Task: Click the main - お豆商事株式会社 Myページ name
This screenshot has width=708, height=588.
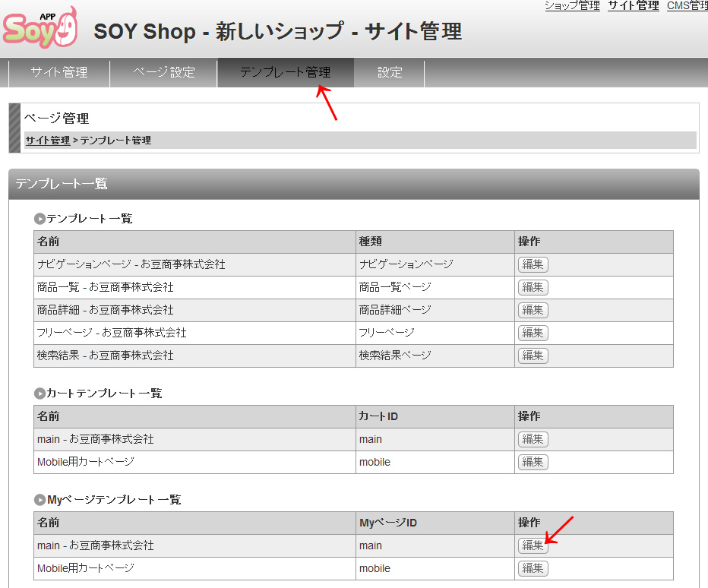Action: pos(194,545)
